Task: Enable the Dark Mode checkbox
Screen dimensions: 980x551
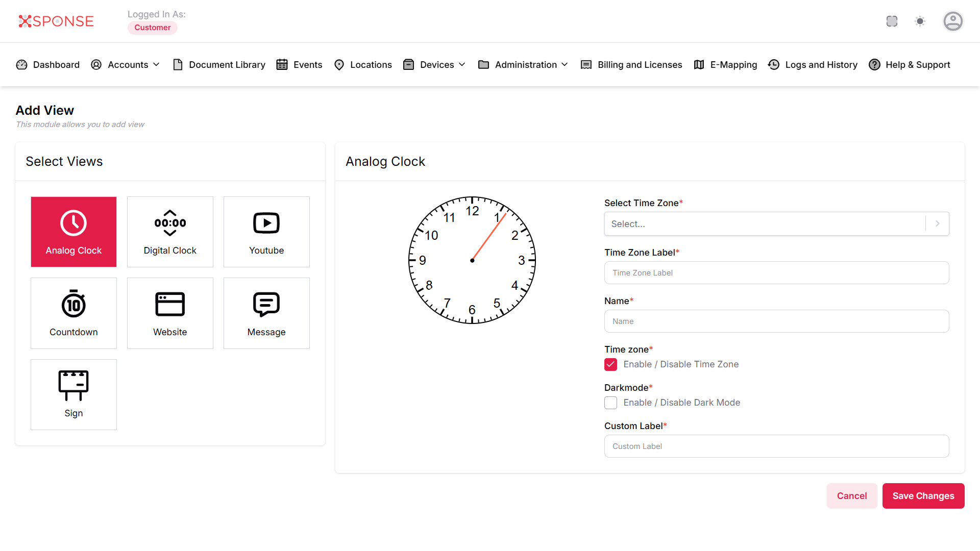Action: [x=610, y=403]
